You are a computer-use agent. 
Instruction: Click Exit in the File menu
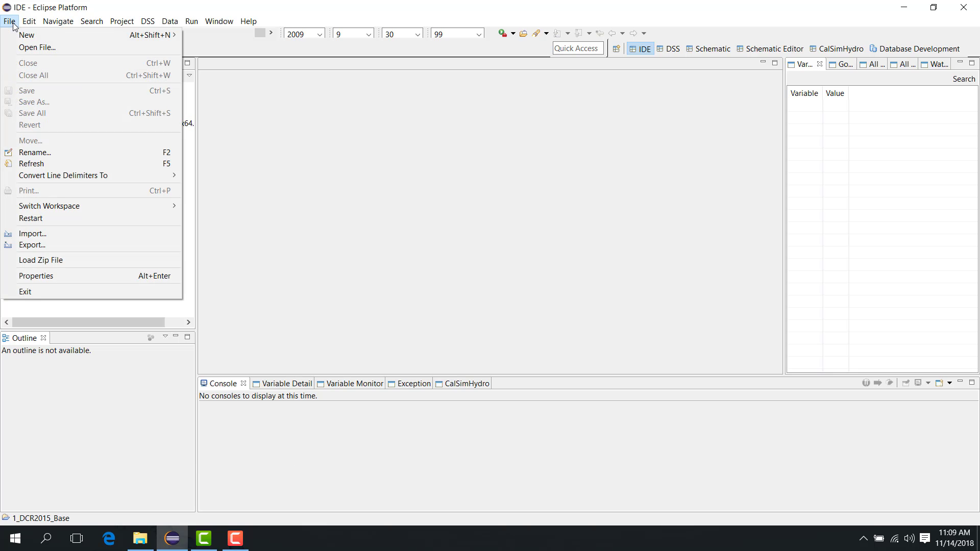tap(92, 292)
